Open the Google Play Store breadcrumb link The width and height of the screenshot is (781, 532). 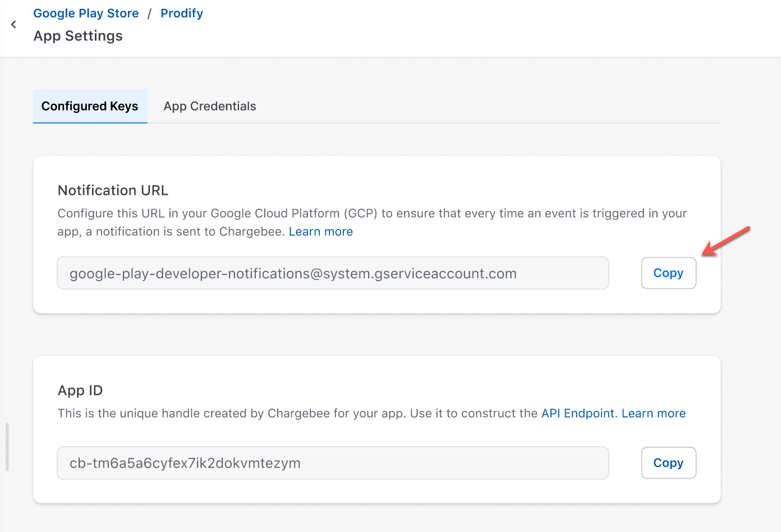86,13
